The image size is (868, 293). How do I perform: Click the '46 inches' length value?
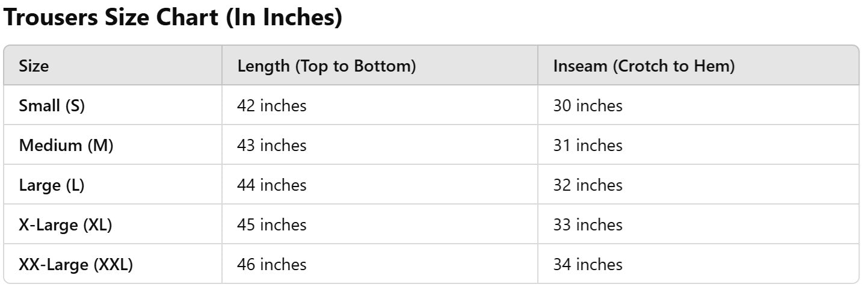272,265
